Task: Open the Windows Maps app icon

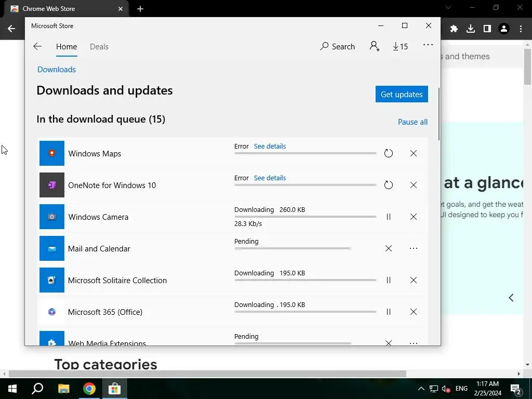Action: click(x=52, y=153)
